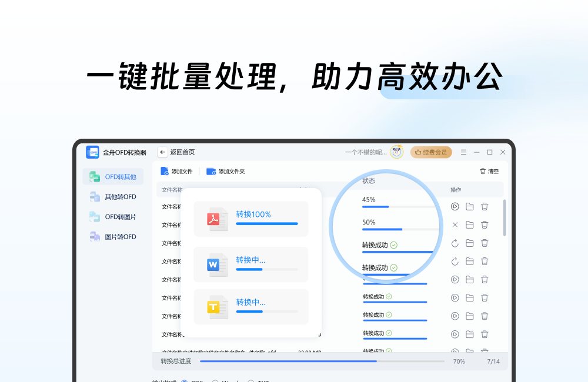Click the 转换总进度 overall progress bar

(x=322, y=361)
